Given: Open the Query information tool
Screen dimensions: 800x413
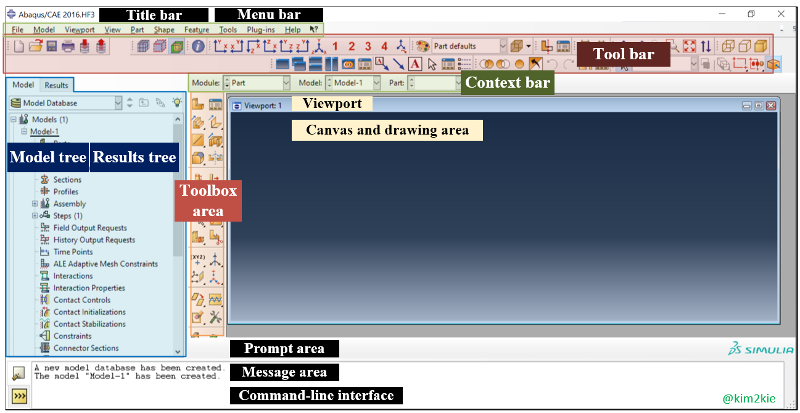Looking at the screenshot, I should coord(198,46).
